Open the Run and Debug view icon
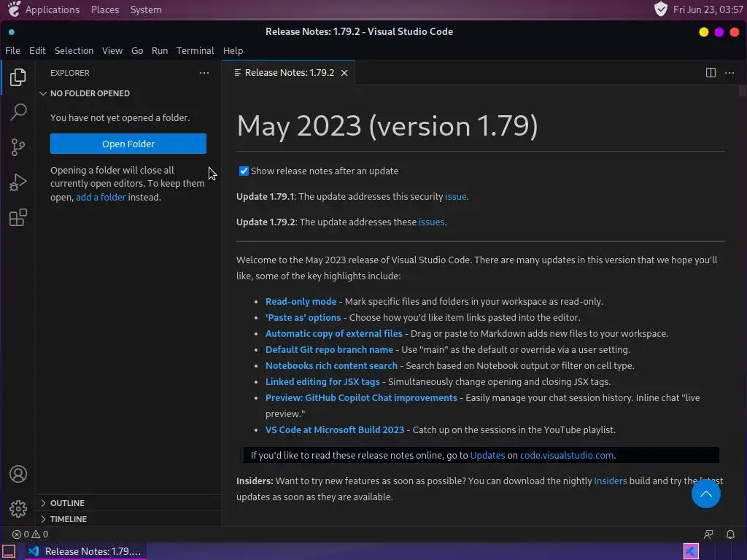Screen dimensions: 747x560 click(x=18, y=182)
